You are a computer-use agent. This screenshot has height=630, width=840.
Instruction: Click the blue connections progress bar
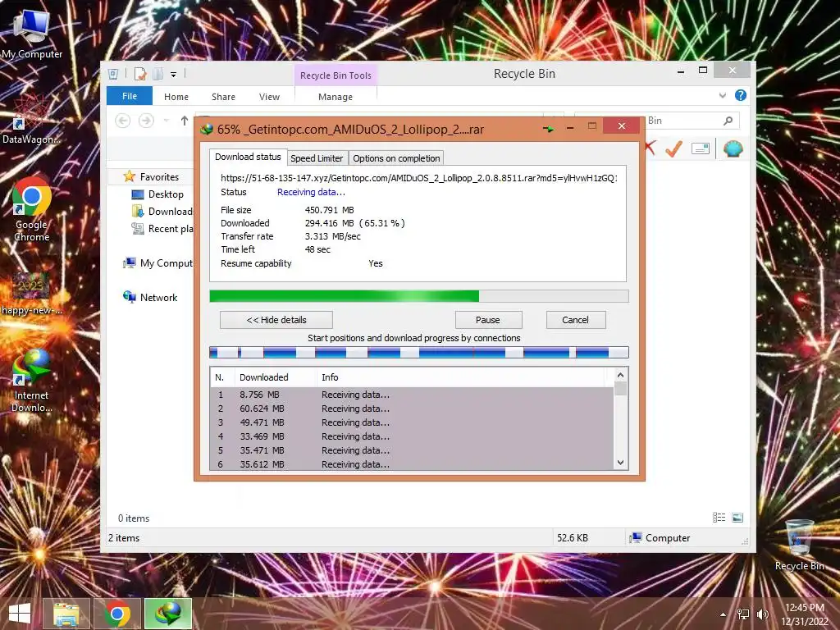coord(419,353)
